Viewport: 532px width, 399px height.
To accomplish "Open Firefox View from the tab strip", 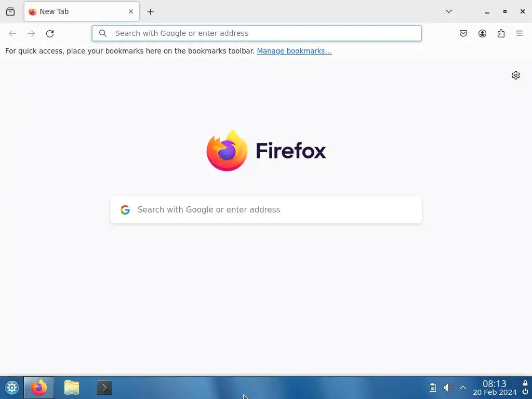I will pyautogui.click(x=10, y=11).
